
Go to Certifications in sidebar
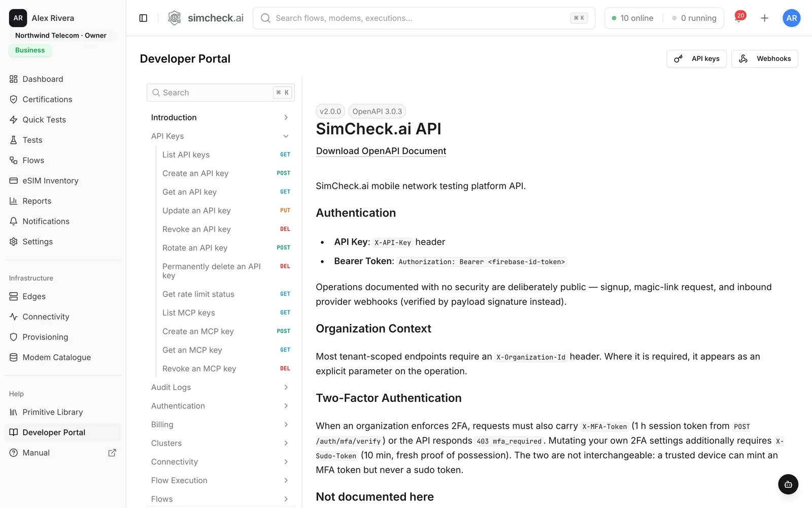coord(63,100)
